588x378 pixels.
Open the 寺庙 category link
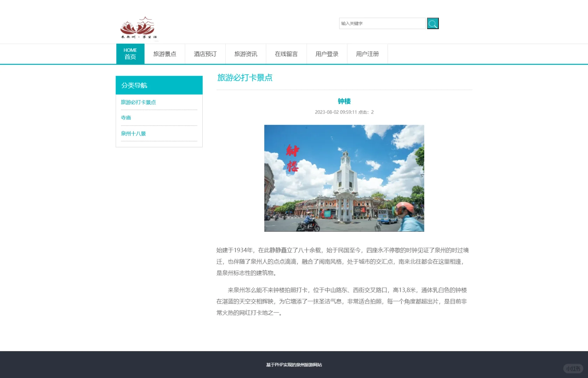pyautogui.click(x=126, y=118)
